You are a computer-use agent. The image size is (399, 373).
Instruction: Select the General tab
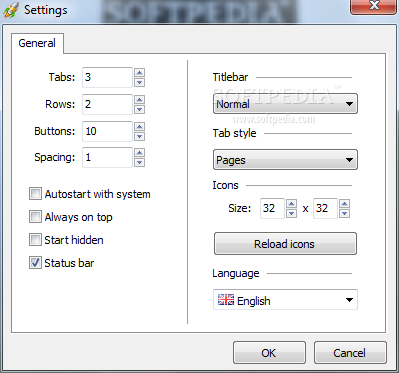(x=37, y=43)
